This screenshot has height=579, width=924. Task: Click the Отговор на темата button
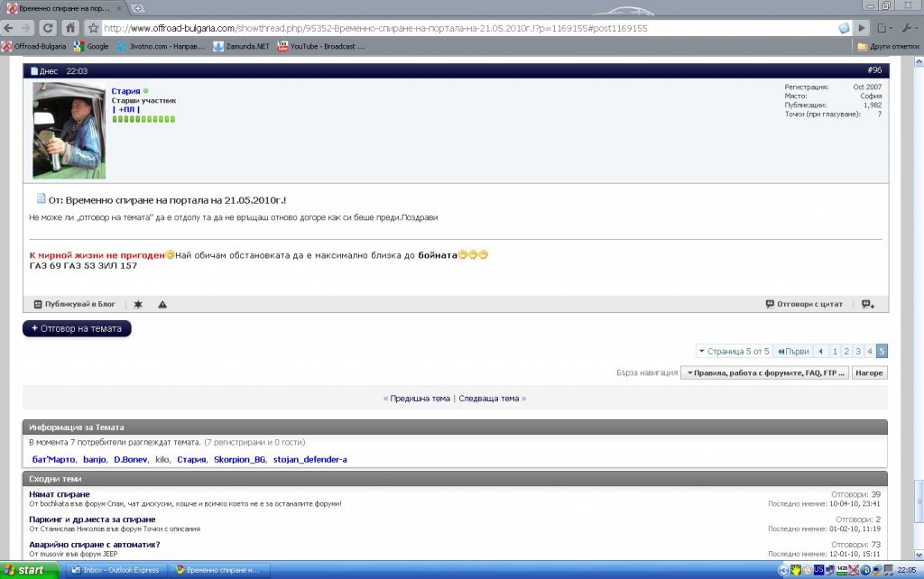pyautogui.click(x=77, y=328)
